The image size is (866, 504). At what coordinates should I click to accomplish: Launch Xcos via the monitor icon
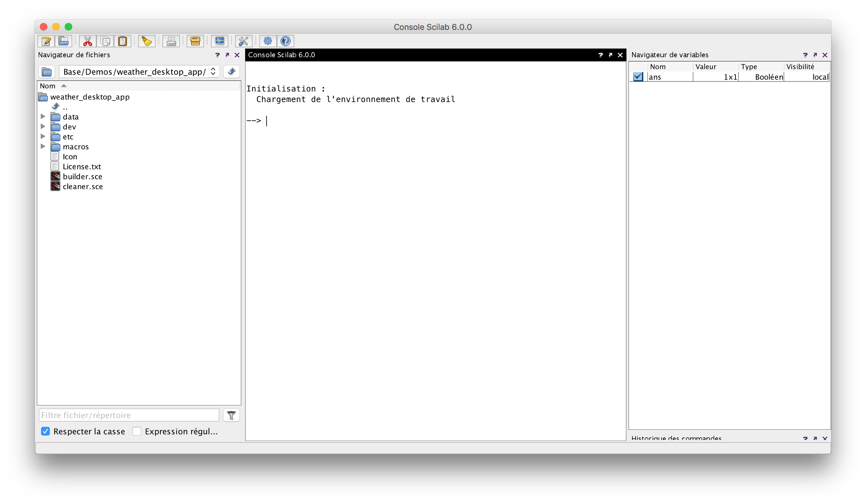pos(220,41)
